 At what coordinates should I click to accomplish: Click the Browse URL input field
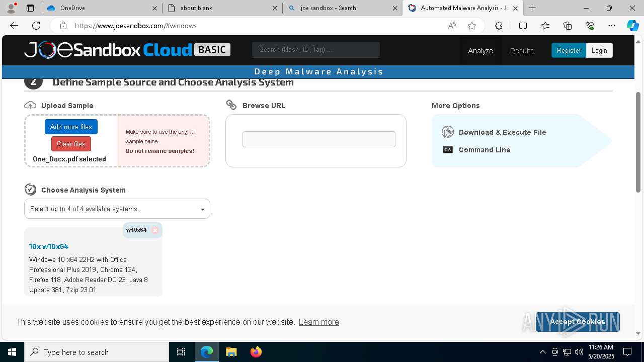319,139
